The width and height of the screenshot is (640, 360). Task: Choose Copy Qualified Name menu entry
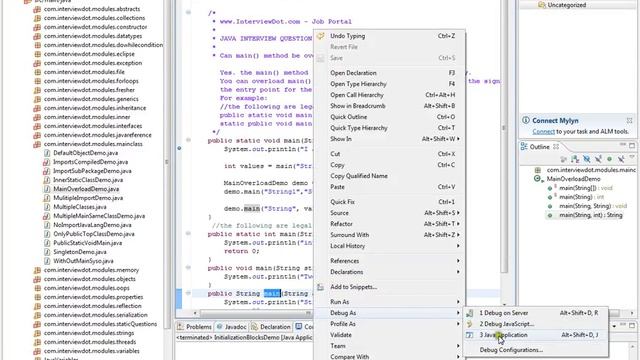[x=389, y=176]
